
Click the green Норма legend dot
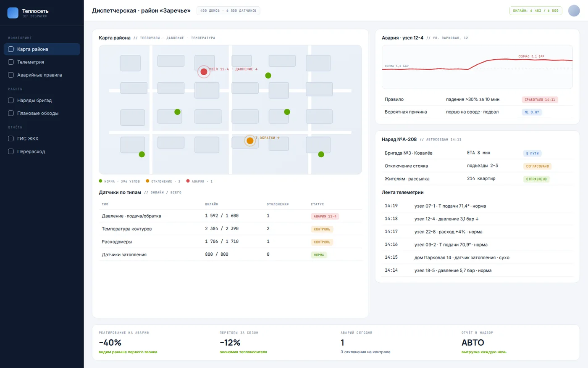click(x=100, y=181)
